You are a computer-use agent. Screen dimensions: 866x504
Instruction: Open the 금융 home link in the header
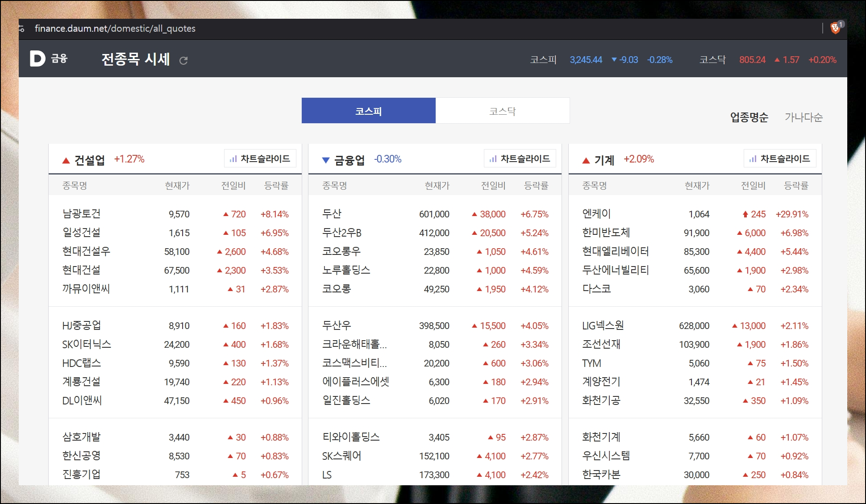(x=59, y=58)
